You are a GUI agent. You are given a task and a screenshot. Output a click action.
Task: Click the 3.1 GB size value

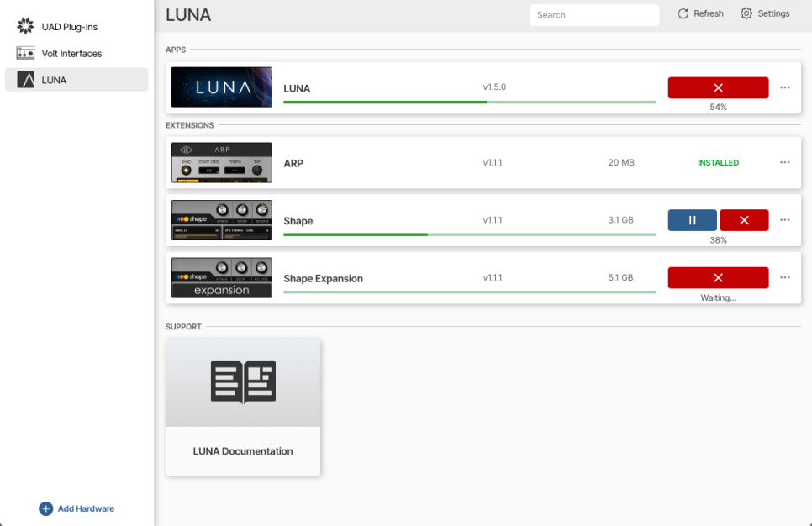620,220
